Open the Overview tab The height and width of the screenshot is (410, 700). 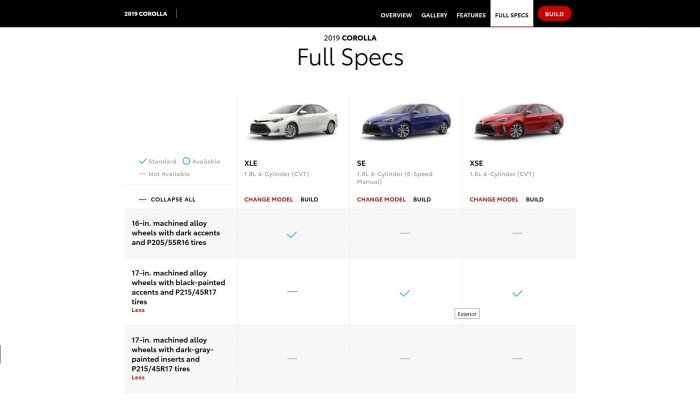396,15
